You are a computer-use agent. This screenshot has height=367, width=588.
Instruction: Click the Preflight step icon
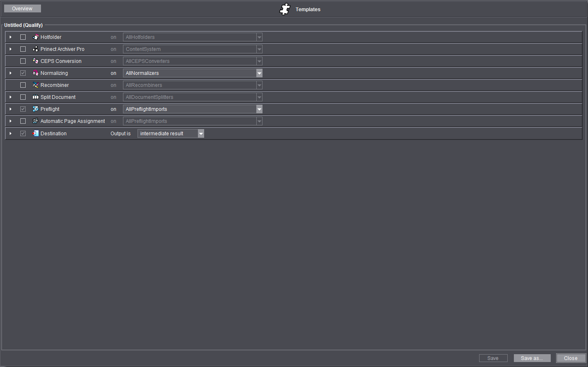pyautogui.click(x=36, y=109)
